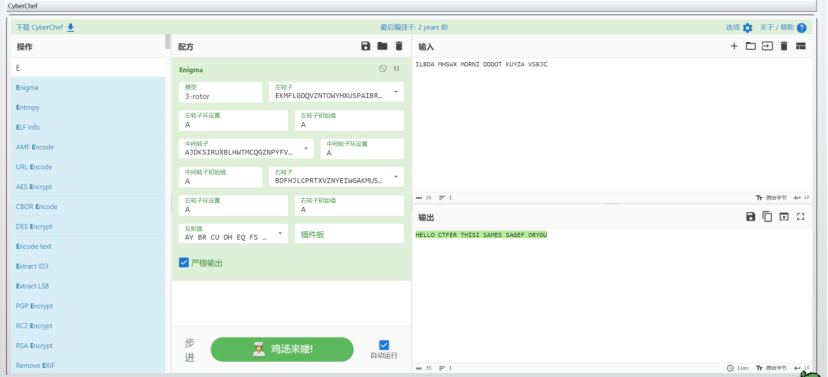
Task: Open folder as input icon
Action: (750, 46)
